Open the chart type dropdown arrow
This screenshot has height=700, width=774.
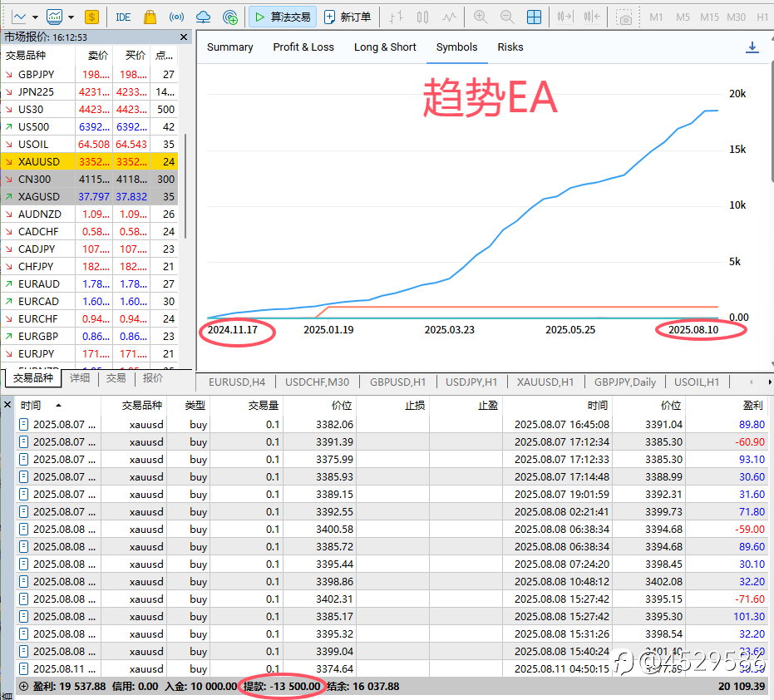[36, 17]
